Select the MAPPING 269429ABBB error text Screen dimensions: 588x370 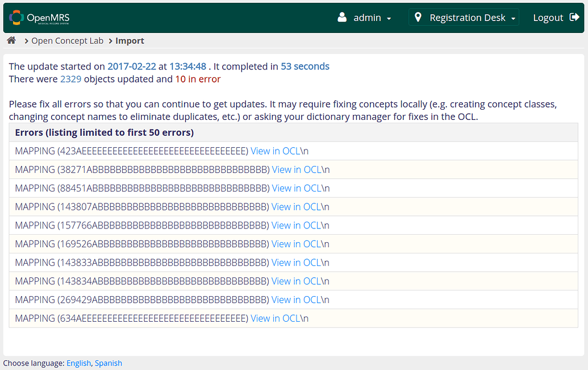[142, 300]
